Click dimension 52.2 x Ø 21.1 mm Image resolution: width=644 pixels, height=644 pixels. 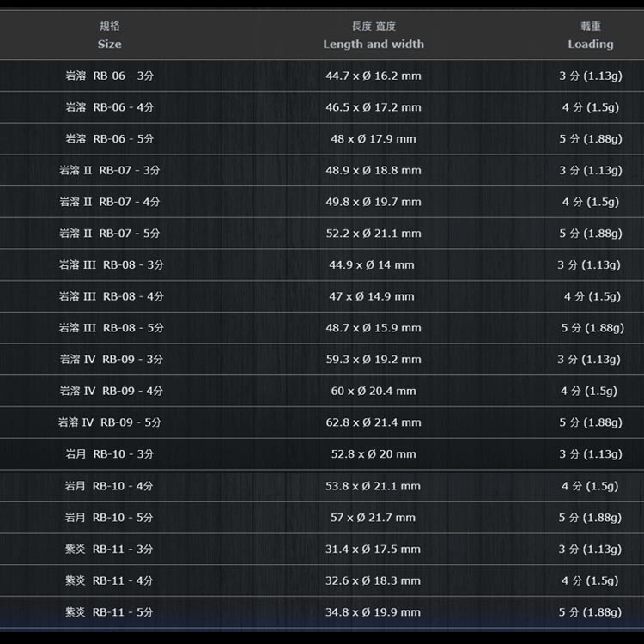374,234
